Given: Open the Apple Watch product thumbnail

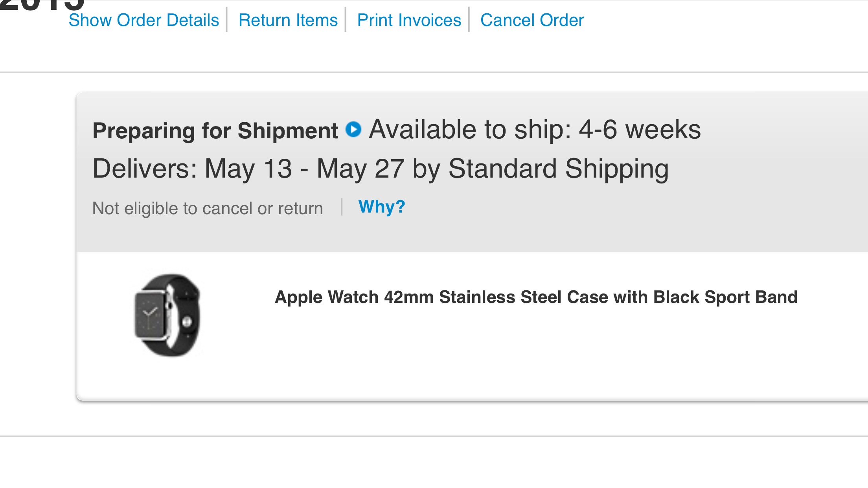Looking at the screenshot, I should point(167,315).
